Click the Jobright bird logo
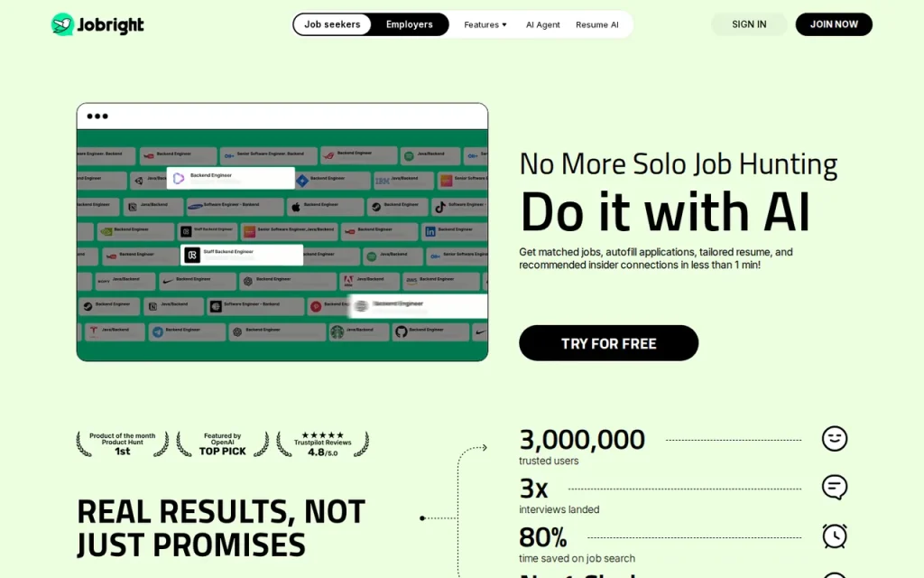Screen dimensions: 924x578 [62, 24]
